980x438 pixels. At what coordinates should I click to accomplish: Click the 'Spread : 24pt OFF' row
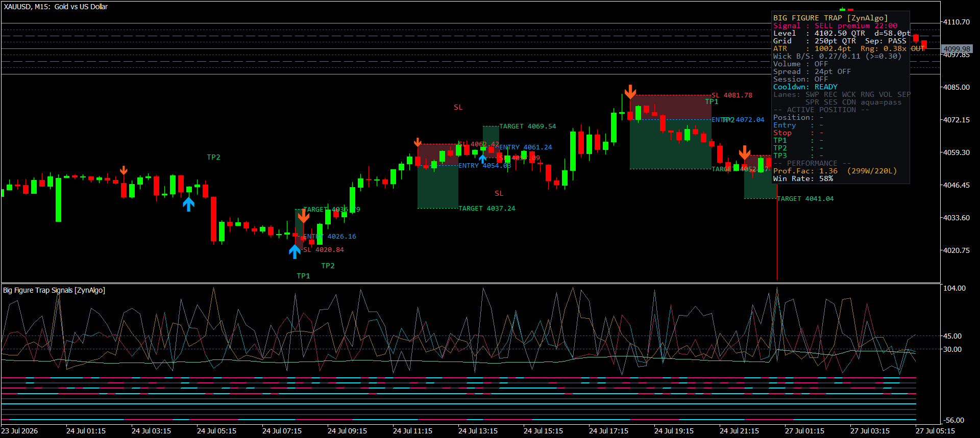tap(812, 71)
